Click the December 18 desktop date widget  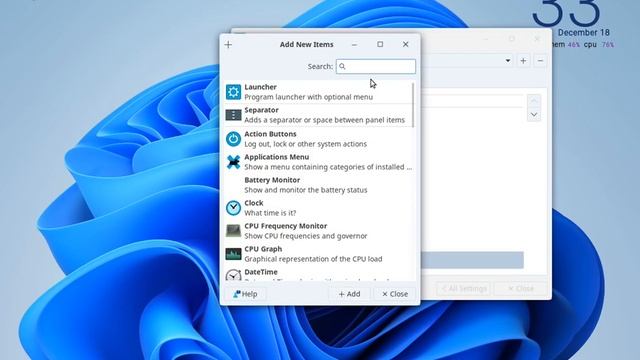pyautogui.click(x=584, y=32)
